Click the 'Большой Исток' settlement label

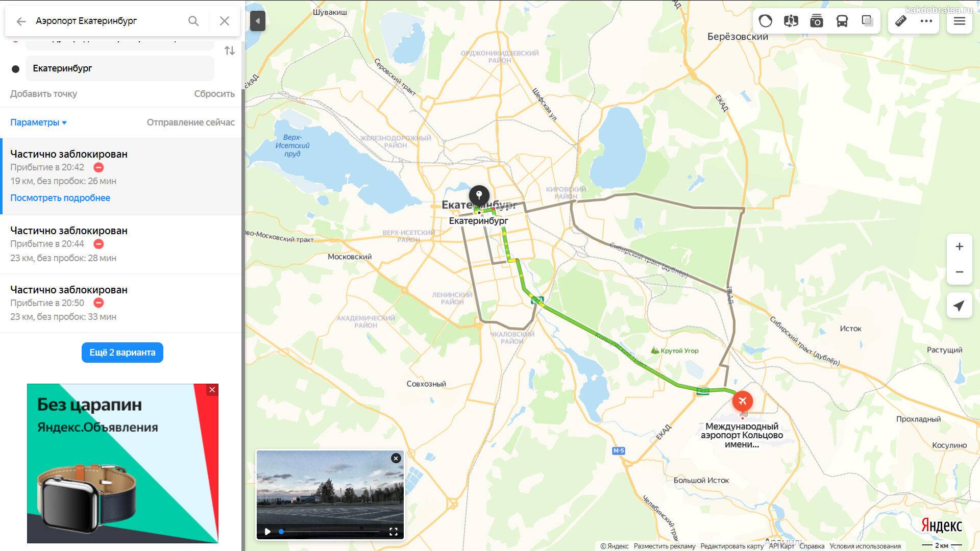[701, 481]
